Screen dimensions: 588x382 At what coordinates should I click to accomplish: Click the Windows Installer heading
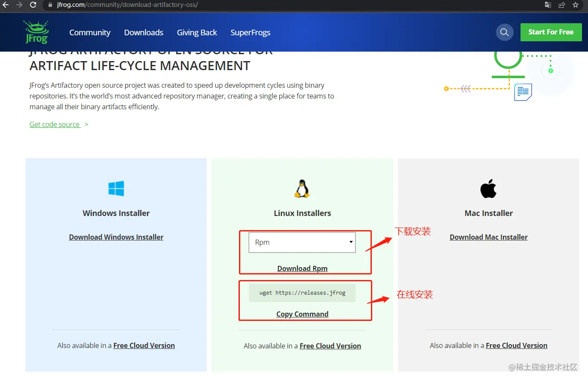point(116,213)
